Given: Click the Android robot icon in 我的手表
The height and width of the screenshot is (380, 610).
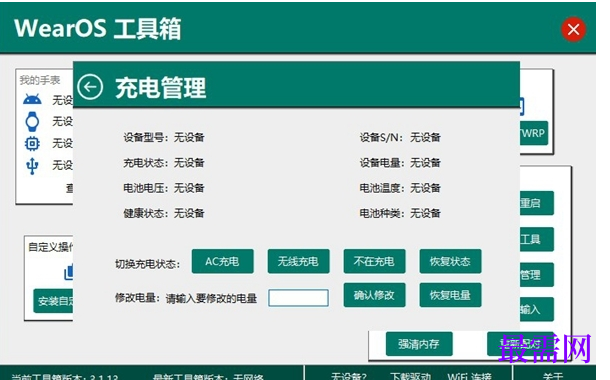Looking at the screenshot, I should (x=32, y=100).
